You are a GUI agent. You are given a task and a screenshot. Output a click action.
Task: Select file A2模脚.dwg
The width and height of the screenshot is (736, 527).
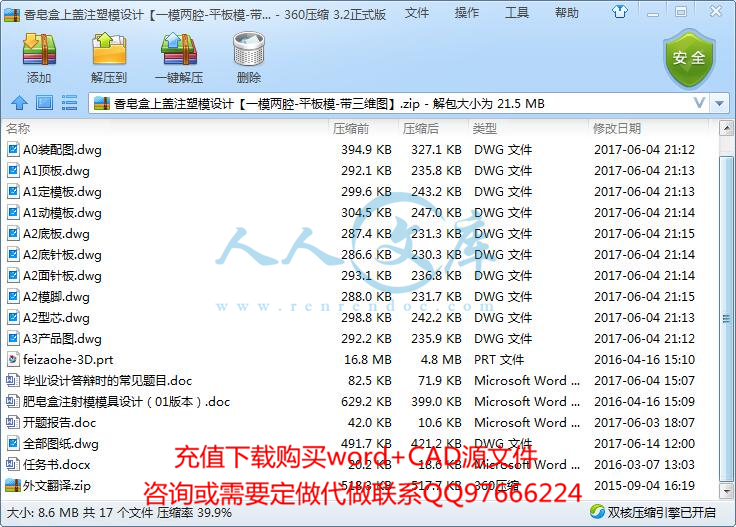[x=56, y=297]
